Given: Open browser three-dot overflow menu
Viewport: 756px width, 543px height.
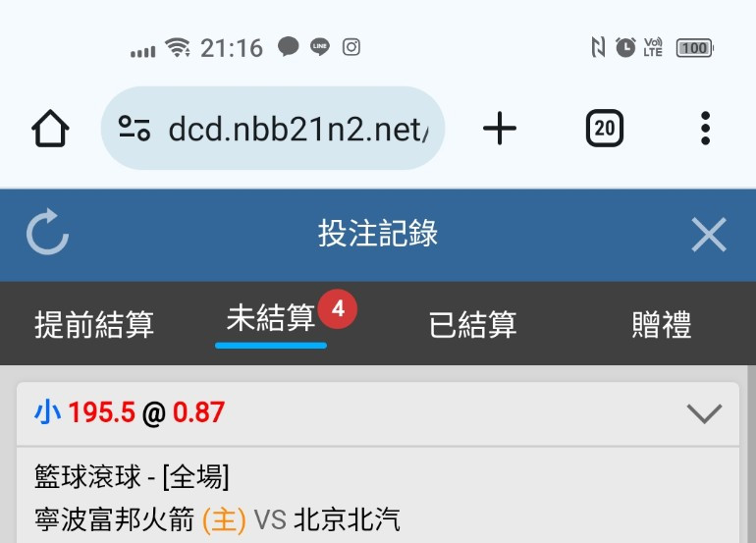Looking at the screenshot, I should (705, 129).
